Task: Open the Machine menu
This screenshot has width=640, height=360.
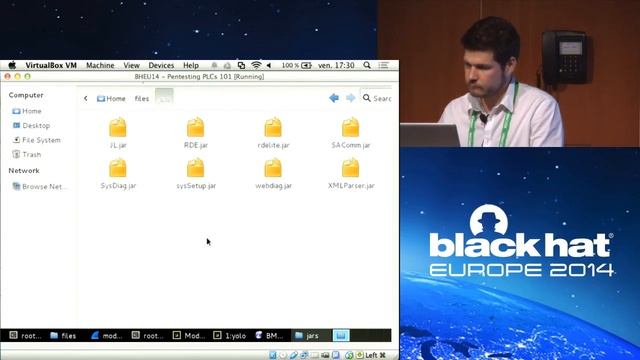Action: click(100, 65)
